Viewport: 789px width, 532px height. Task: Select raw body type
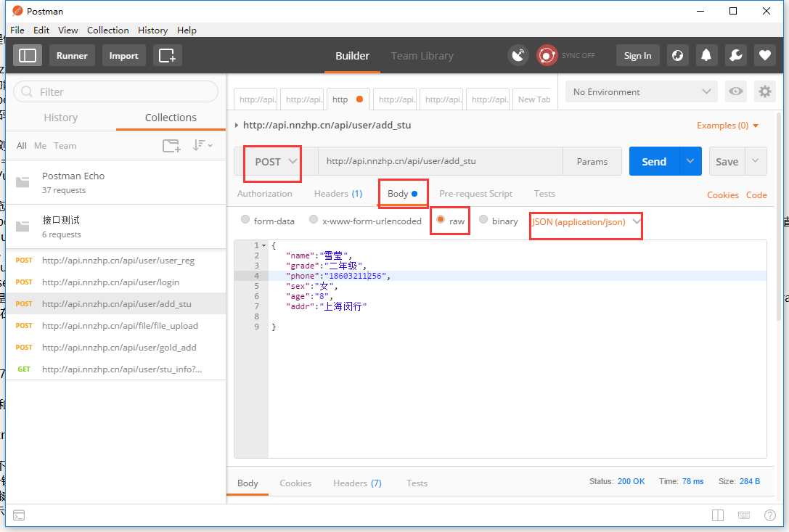(441, 219)
